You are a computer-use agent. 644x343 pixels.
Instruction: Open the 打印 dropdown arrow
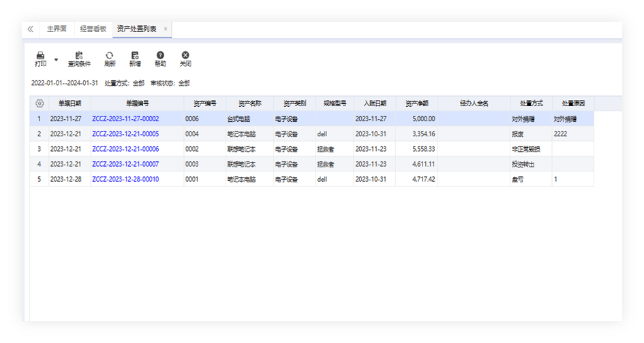56,59
